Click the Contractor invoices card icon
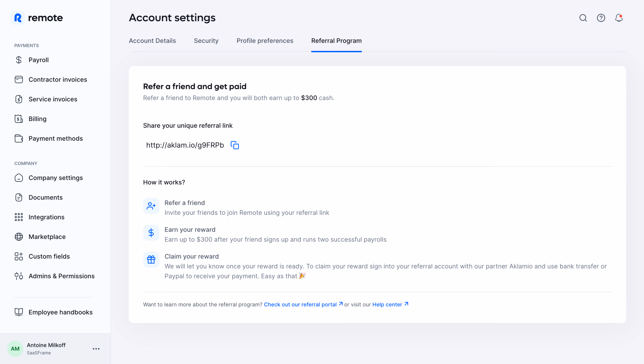The image size is (644, 364). coord(19,79)
